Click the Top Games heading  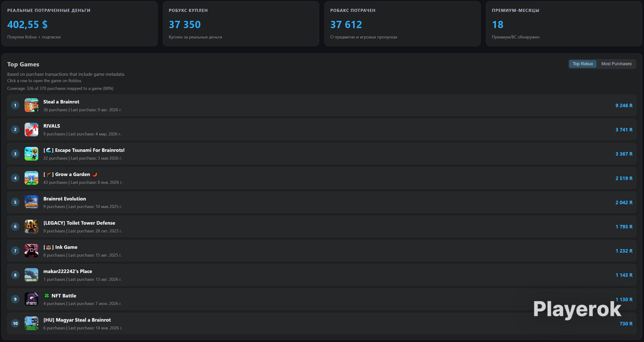23,64
